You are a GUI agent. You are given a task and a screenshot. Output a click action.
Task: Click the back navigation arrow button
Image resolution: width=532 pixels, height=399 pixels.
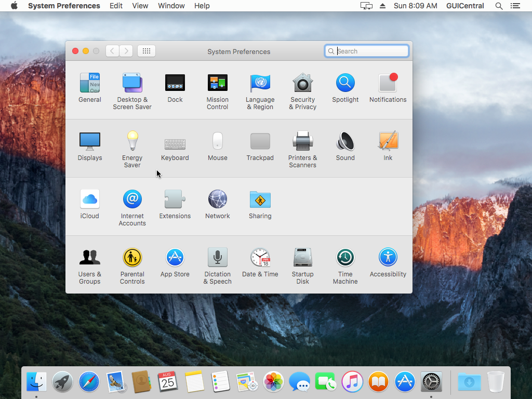point(112,51)
